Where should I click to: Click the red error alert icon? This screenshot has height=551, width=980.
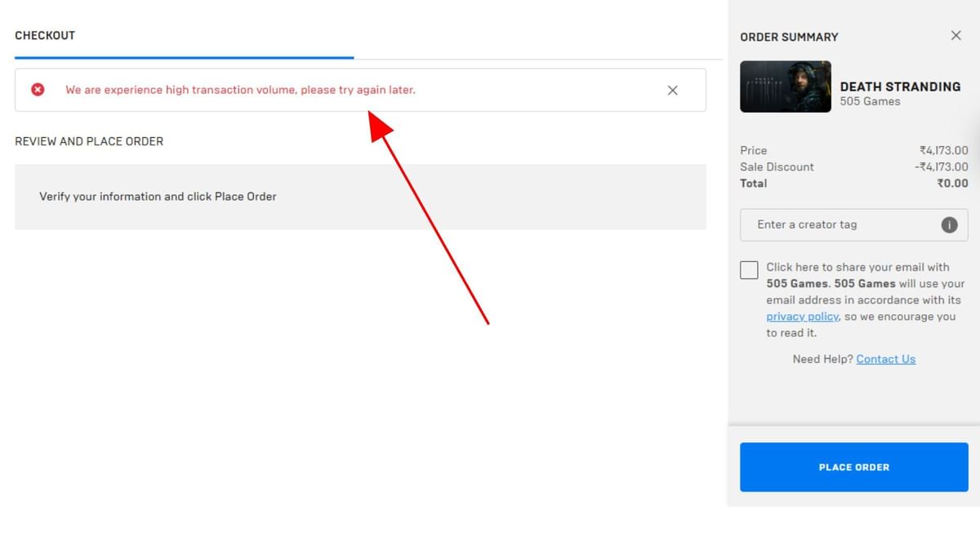pos(38,90)
